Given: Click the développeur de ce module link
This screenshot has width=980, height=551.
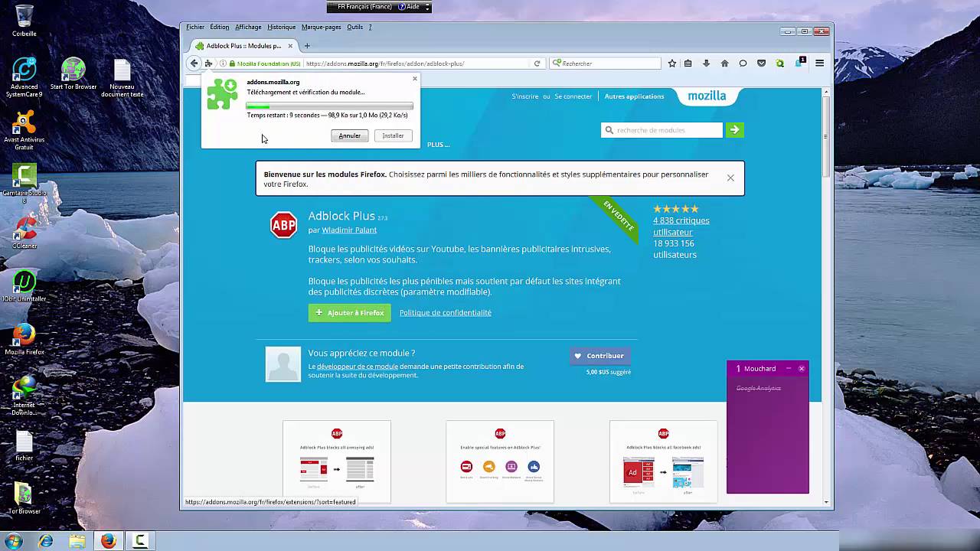Looking at the screenshot, I should (358, 367).
